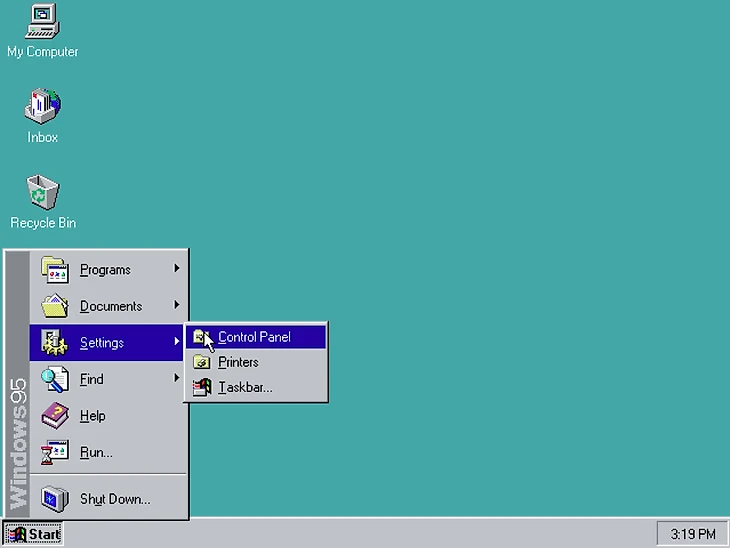Select Shut Down... from the Start menu
The height and width of the screenshot is (548, 730).
[x=108, y=499]
